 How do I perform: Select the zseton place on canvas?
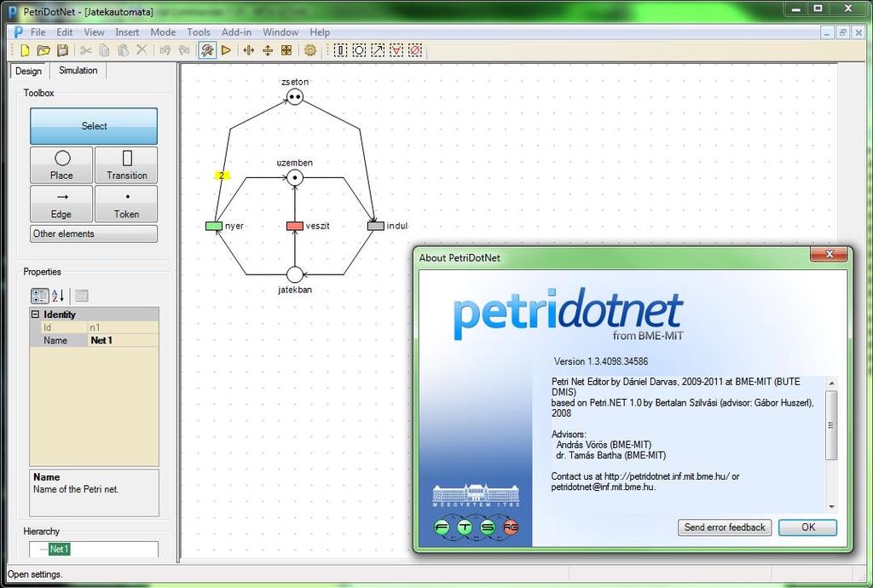295,97
